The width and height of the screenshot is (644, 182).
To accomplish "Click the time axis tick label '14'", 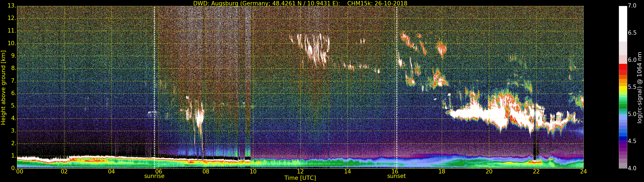I will [348, 171].
